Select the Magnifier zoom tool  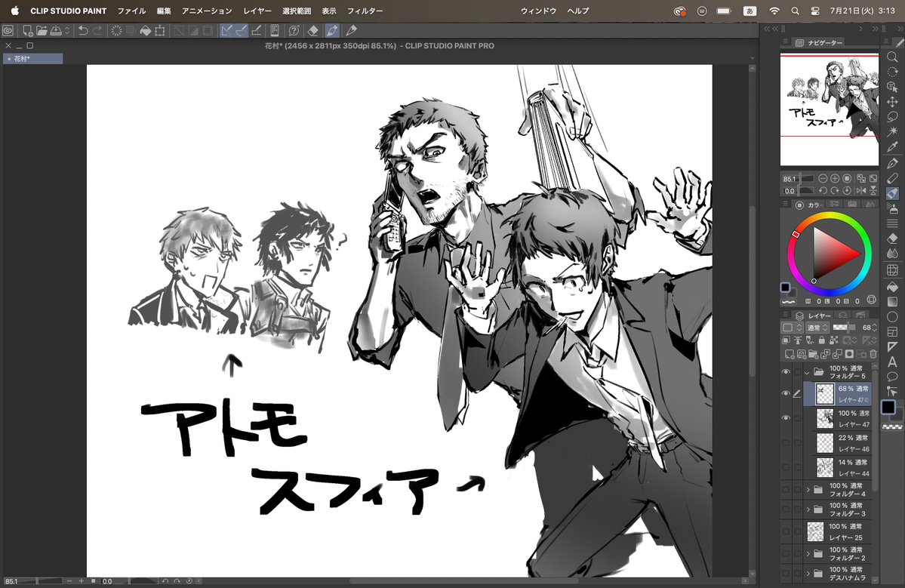pos(892,57)
